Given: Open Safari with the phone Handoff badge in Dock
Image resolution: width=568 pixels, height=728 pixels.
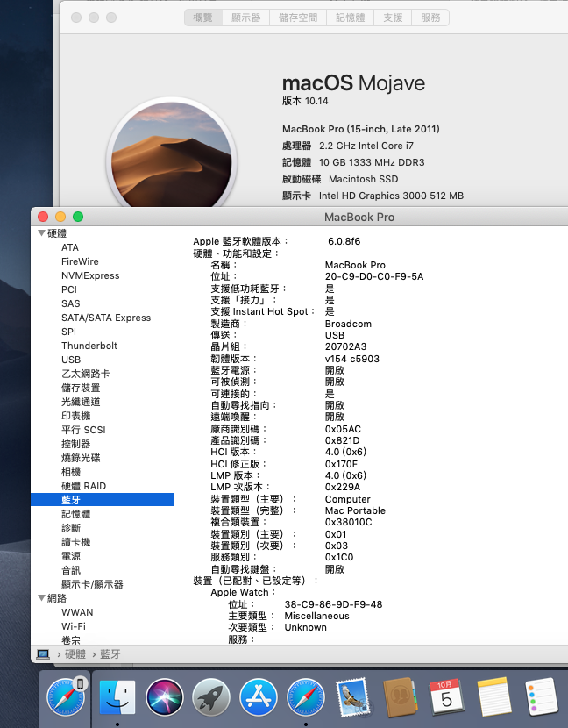Looking at the screenshot, I should 66,697.
